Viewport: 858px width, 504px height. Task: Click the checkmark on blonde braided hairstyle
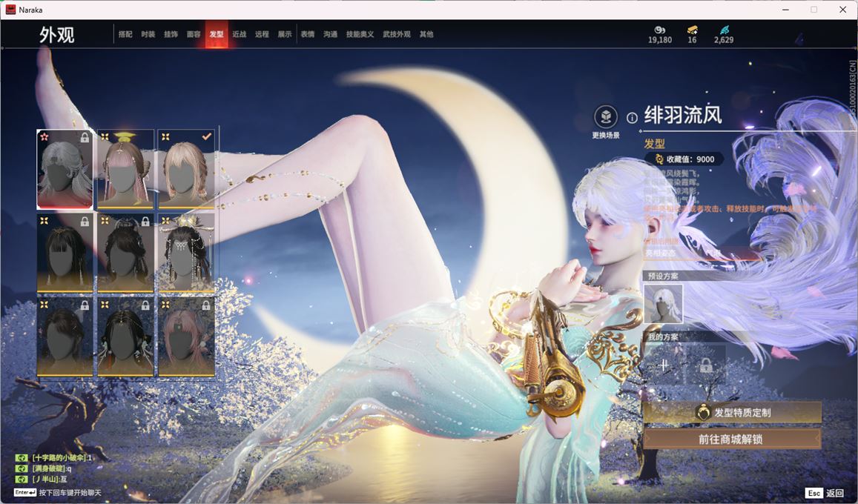(x=206, y=136)
